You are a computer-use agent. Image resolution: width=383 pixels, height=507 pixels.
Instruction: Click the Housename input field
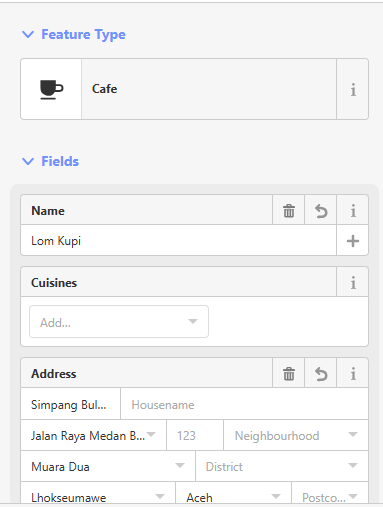coord(244,405)
